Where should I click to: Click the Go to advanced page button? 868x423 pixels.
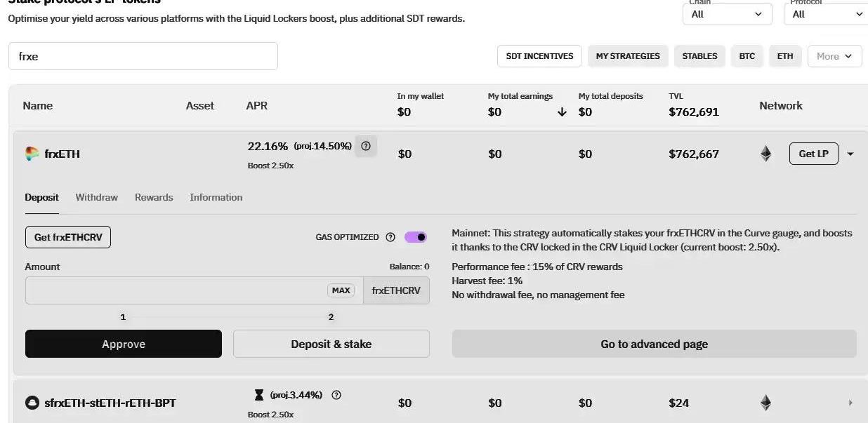click(654, 344)
